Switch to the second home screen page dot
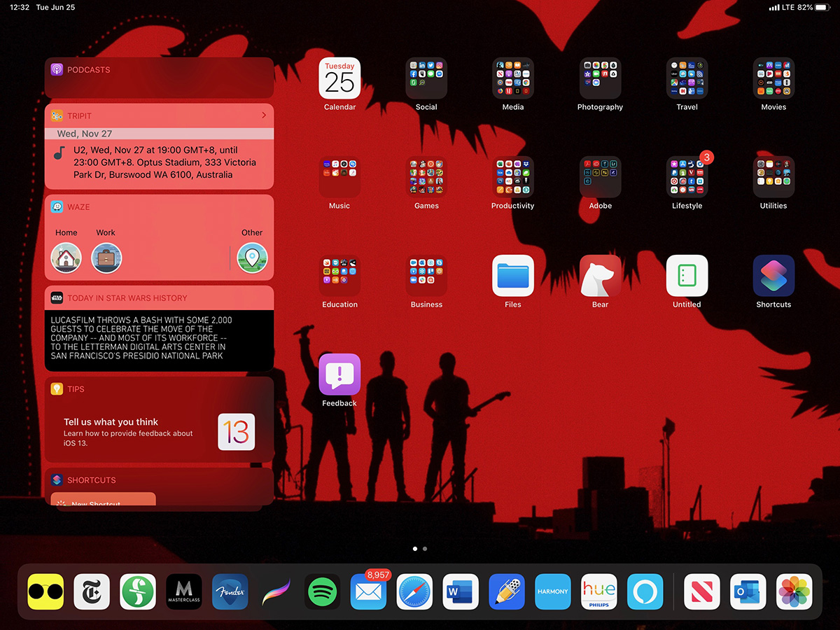Viewport: 840px width, 630px height. [425, 549]
